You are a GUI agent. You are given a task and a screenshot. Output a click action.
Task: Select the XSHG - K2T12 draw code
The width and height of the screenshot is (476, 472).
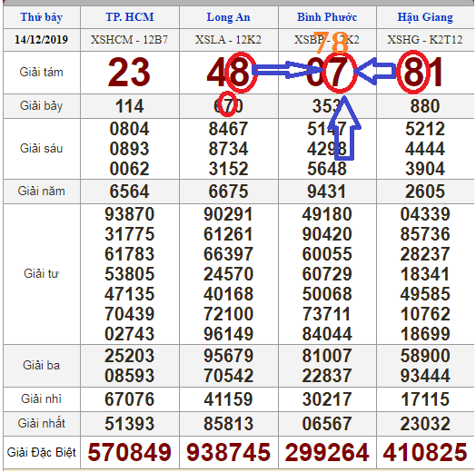[425, 40]
